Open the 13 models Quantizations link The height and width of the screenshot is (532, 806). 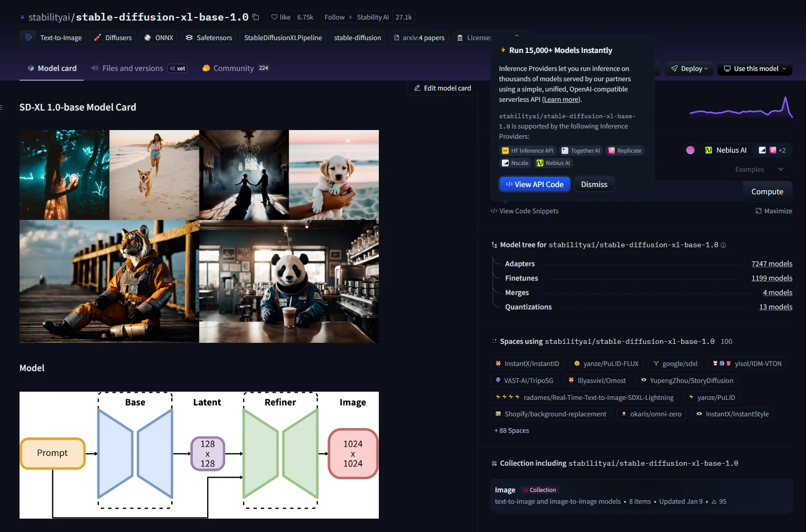coord(776,307)
